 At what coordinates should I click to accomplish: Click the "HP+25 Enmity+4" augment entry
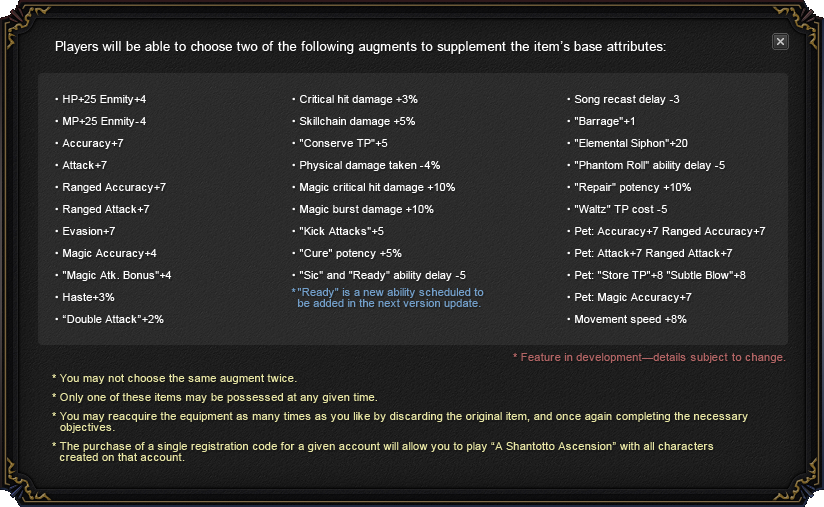coord(104,99)
